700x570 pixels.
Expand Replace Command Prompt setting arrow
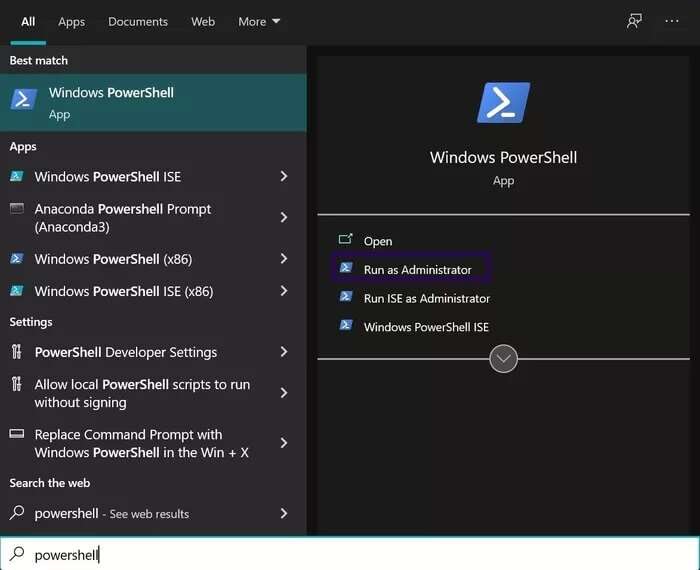pyautogui.click(x=284, y=443)
